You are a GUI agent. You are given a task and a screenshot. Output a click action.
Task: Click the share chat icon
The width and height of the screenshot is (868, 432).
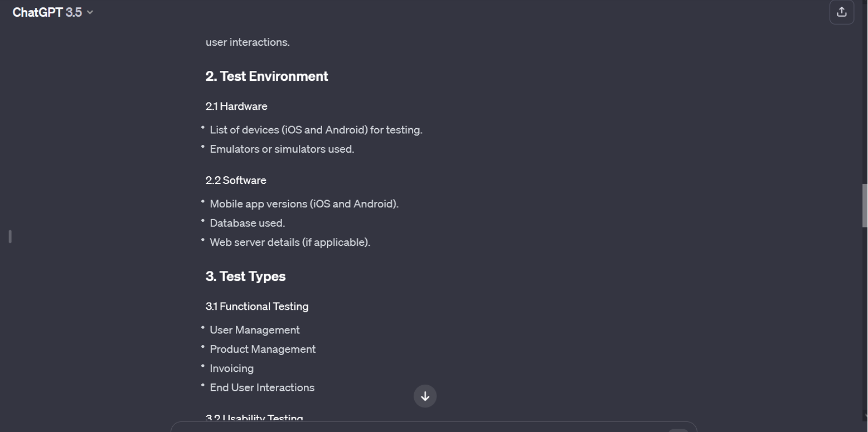(x=841, y=12)
